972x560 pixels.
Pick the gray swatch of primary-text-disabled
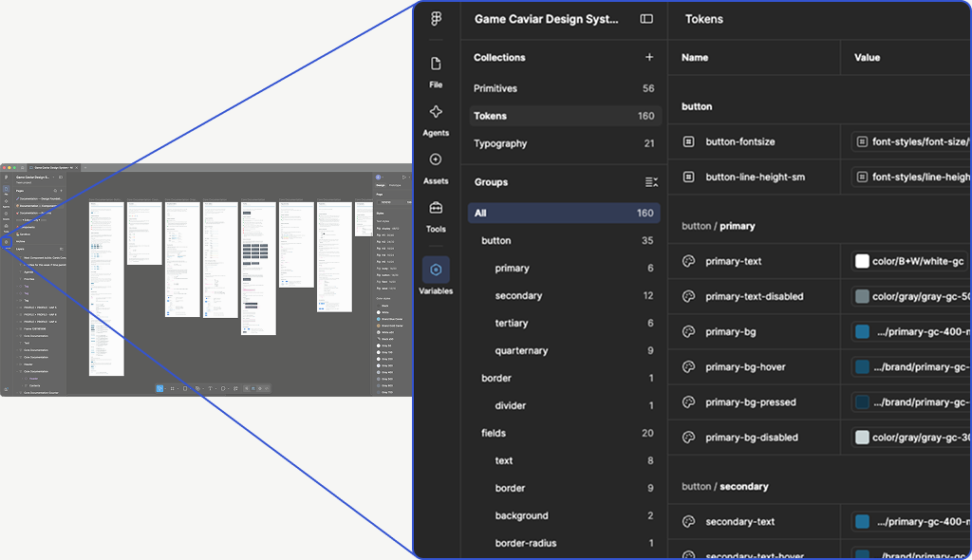click(862, 296)
